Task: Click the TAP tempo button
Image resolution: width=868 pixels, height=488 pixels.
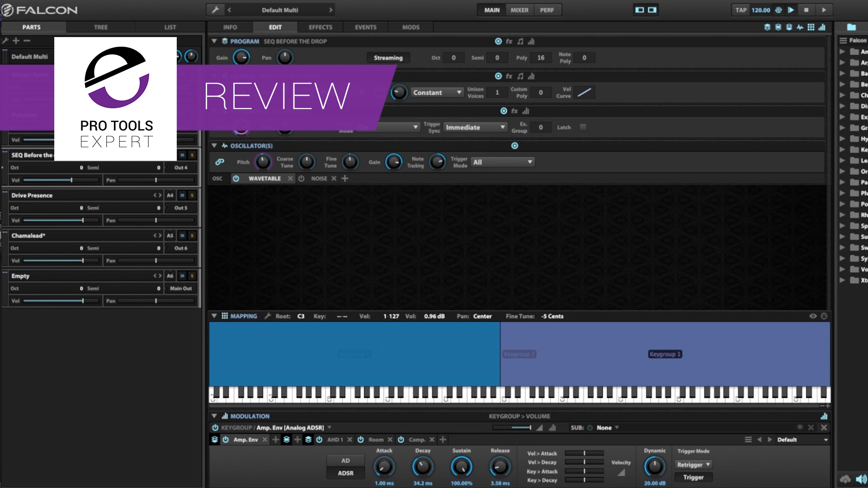Action: [741, 10]
